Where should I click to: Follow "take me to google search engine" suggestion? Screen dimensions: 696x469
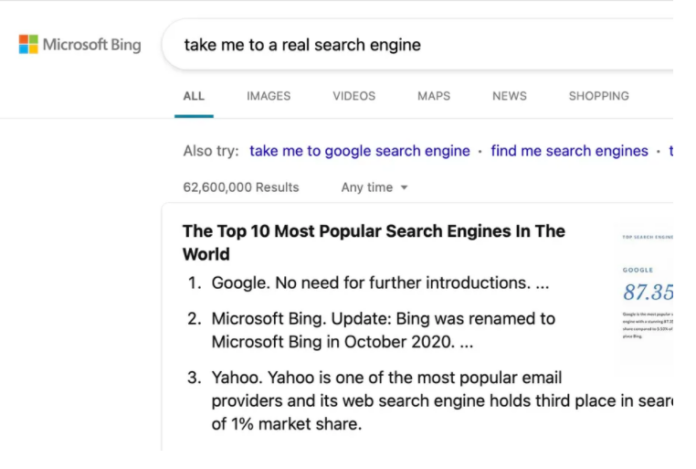point(360,151)
